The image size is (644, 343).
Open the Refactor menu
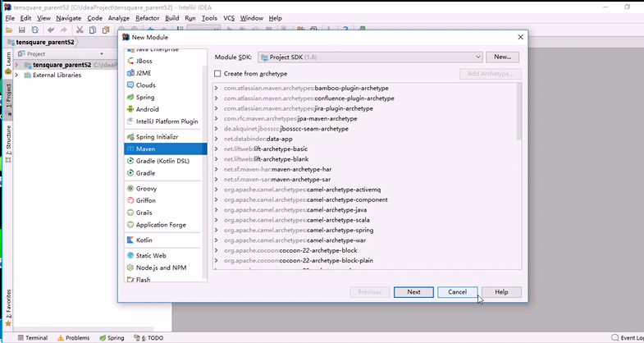(x=148, y=18)
